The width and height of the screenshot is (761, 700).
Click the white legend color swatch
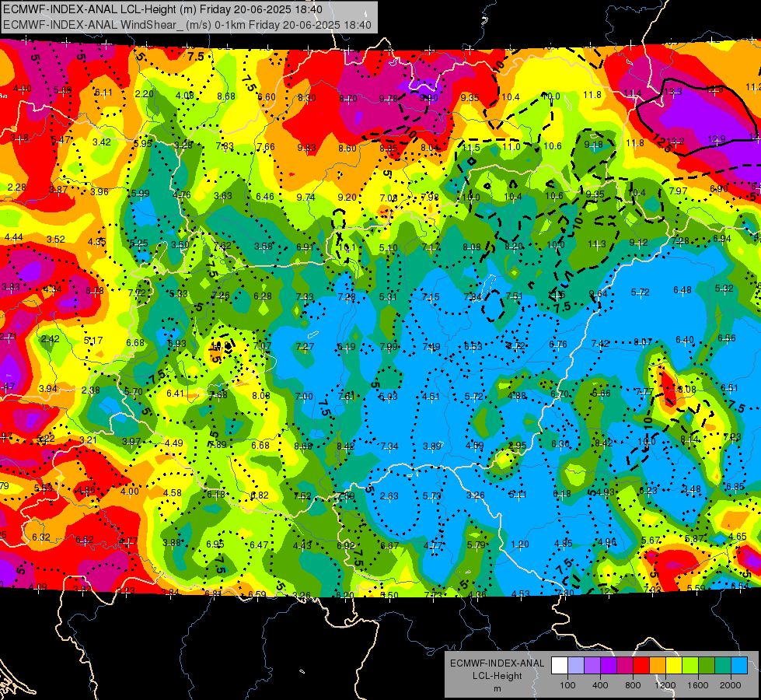click(x=560, y=666)
